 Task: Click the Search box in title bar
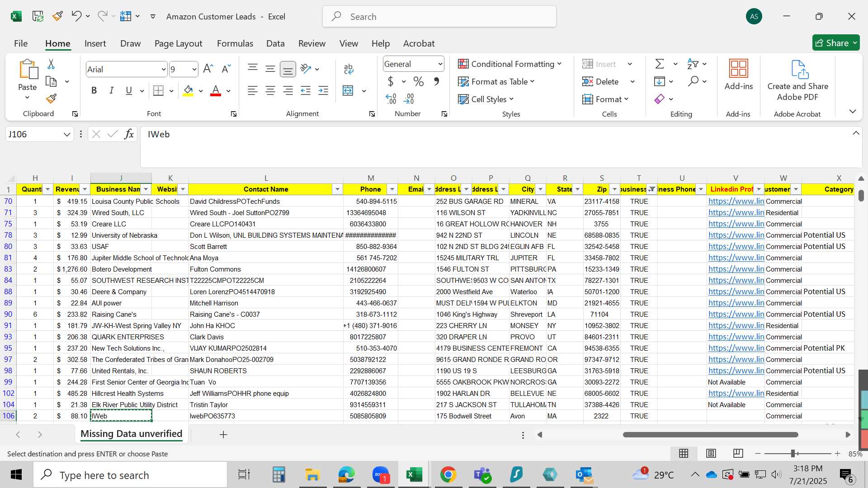coord(439,17)
